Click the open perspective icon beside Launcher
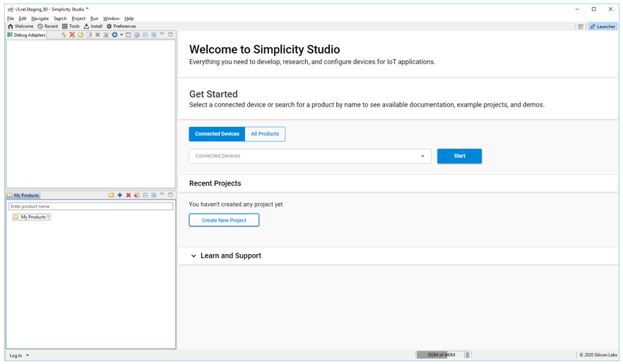Image resolution: width=623 pixels, height=364 pixels. pos(581,27)
